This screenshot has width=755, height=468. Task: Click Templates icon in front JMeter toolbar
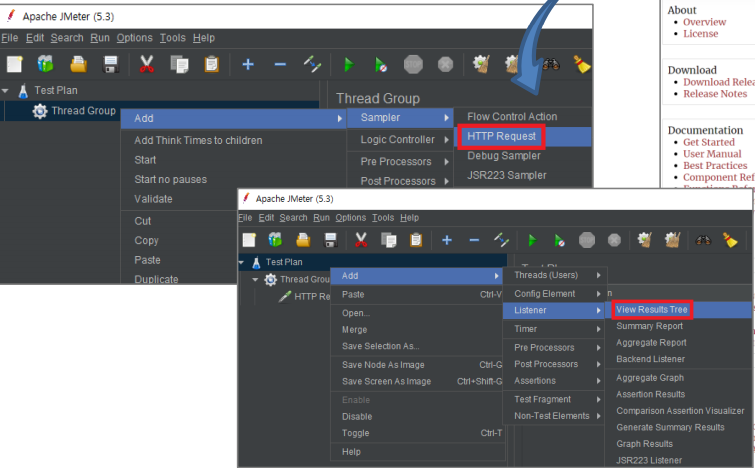(x=275, y=240)
